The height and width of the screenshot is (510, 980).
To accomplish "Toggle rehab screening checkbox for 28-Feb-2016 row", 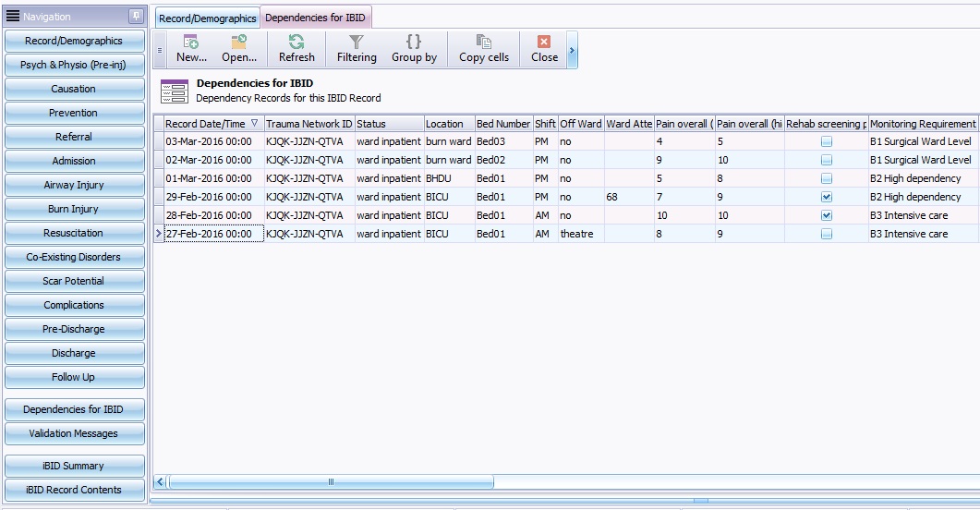I will (827, 215).
